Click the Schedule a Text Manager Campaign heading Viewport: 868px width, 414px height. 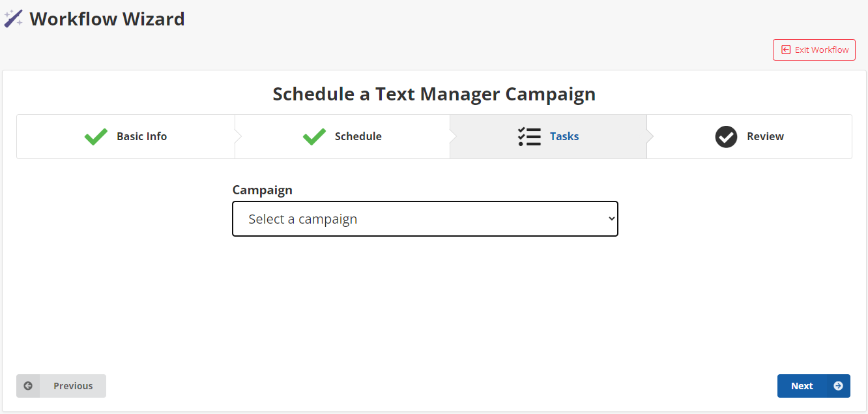tap(434, 94)
